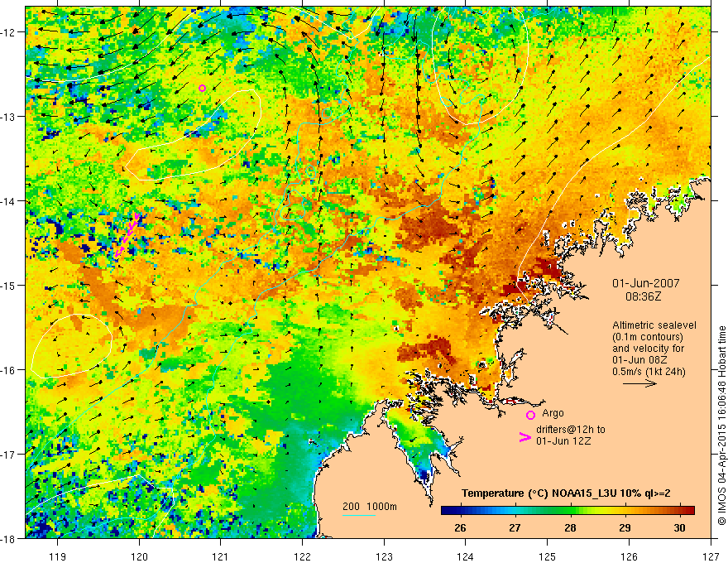This screenshot has height=563, width=728.
Task: Click the latitude axis label -12
Action: coord(9,32)
